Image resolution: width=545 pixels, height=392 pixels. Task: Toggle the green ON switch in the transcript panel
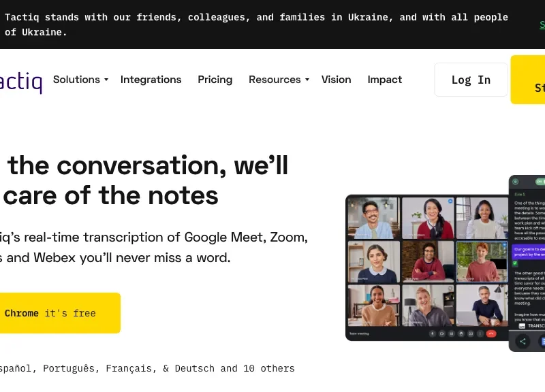(540, 182)
